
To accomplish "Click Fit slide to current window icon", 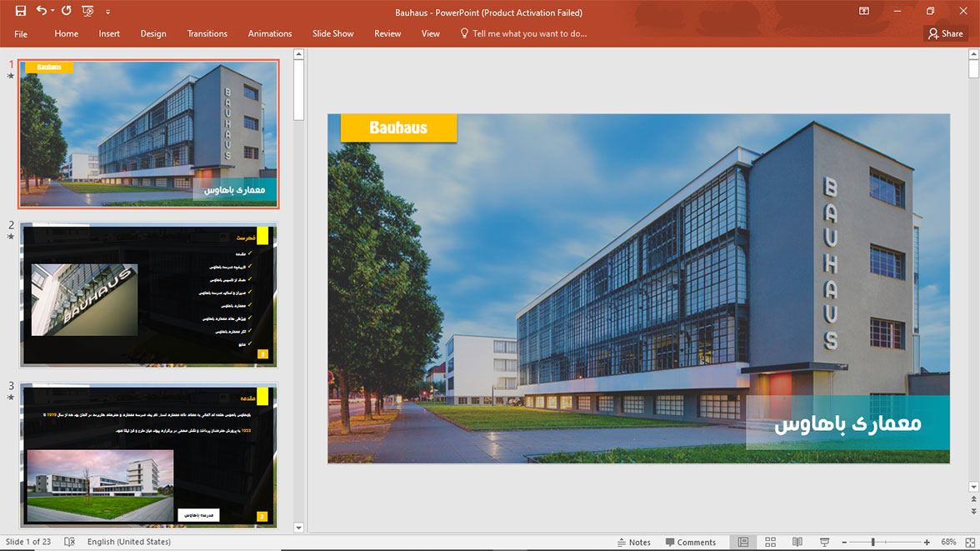I will pyautogui.click(x=970, y=542).
